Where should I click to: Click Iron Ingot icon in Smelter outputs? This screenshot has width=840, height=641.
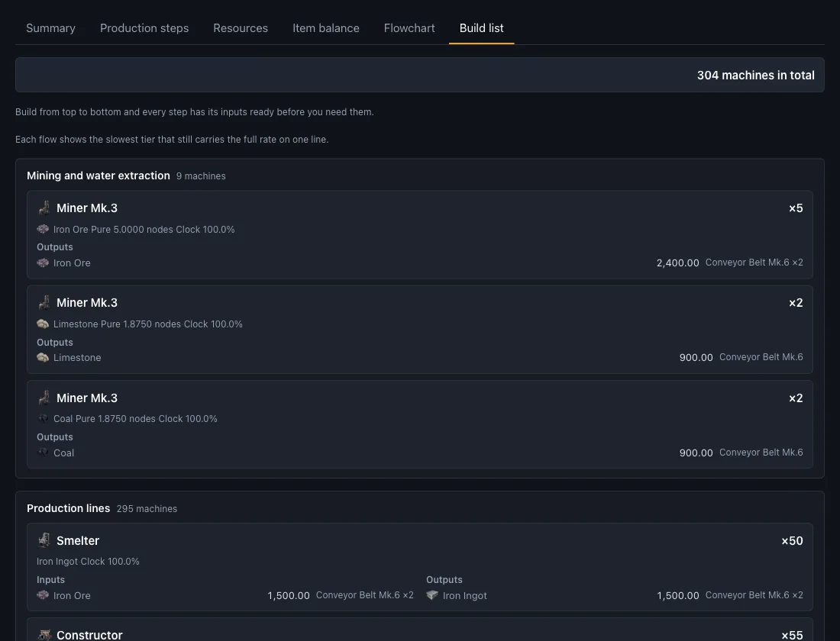point(432,595)
